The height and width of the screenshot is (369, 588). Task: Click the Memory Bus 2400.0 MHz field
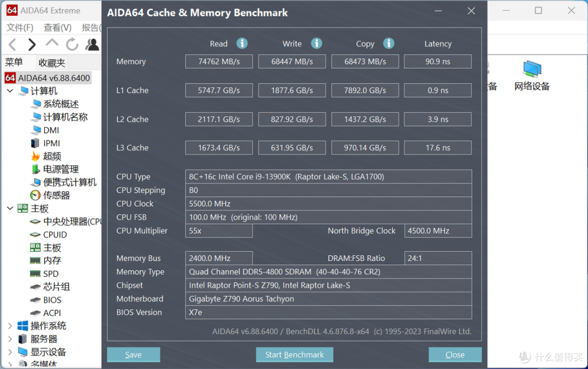pyautogui.click(x=219, y=258)
